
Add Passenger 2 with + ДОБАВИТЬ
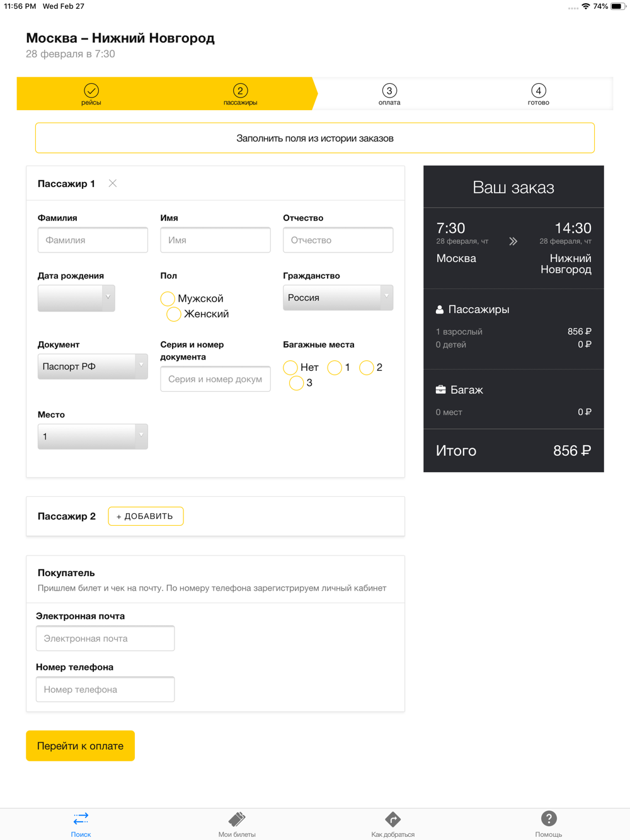[146, 516]
